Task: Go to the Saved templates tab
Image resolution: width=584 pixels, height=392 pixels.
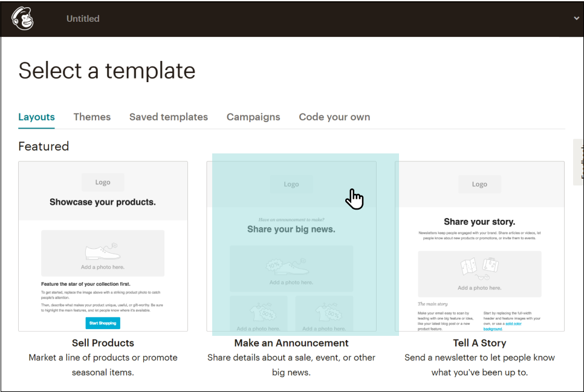Action: click(168, 117)
